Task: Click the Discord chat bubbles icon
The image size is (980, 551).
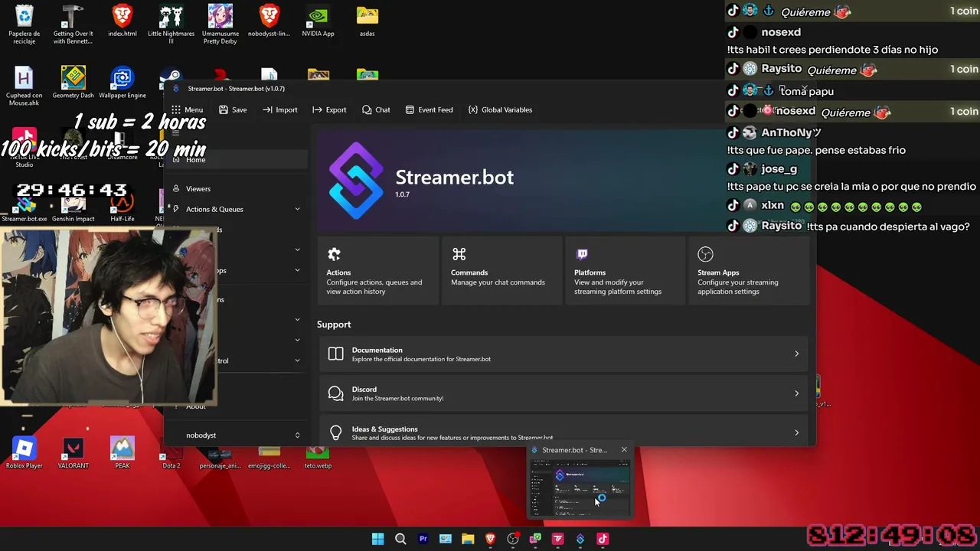Action: pyautogui.click(x=335, y=393)
